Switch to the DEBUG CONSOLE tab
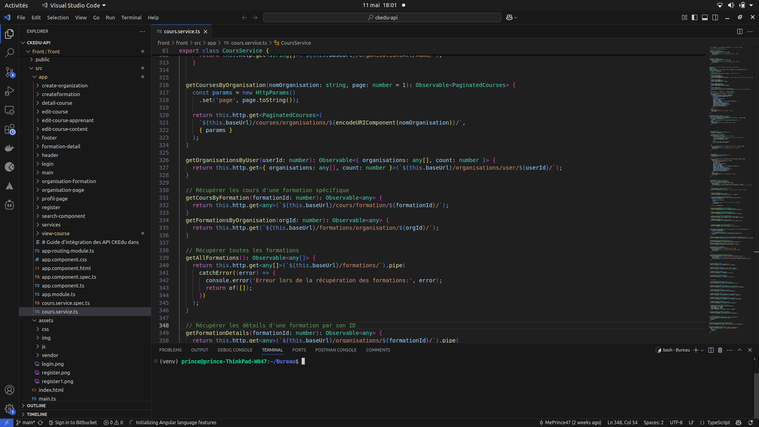Image resolution: width=759 pixels, height=427 pixels. coord(235,350)
